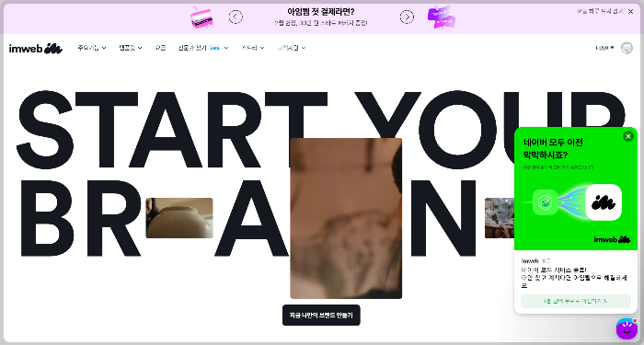Click the white imweb app icon in popup
Screen dimensions: 644x345
[604, 202]
